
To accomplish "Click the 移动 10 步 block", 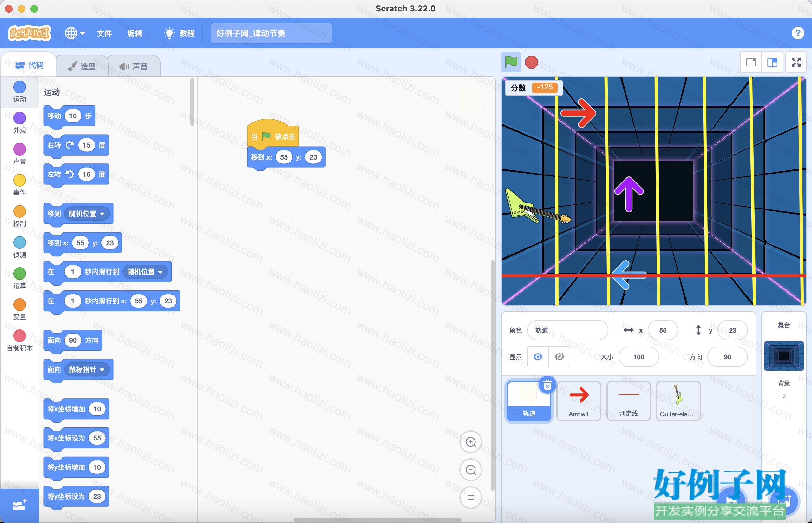I will 69,116.
